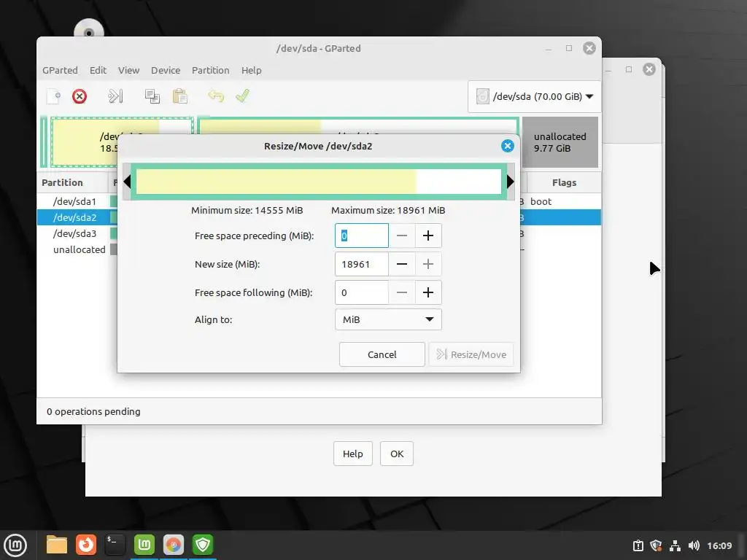Decrease Free space following value
The width and height of the screenshot is (747, 560).
click(x=402, y=292)
